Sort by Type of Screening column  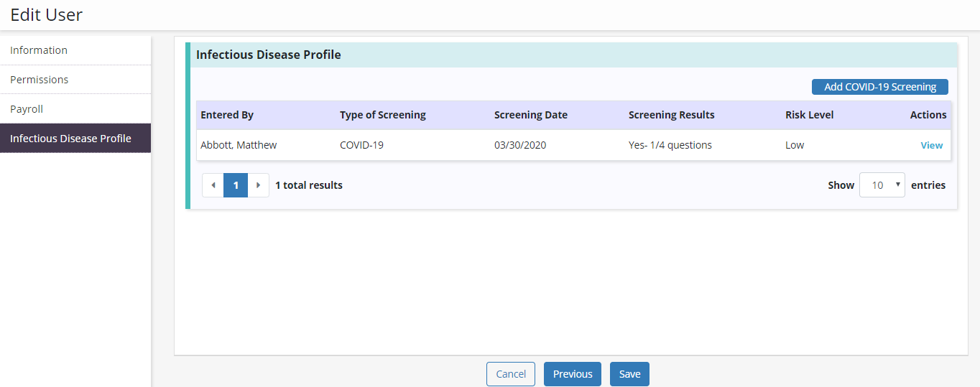[382, 115]
